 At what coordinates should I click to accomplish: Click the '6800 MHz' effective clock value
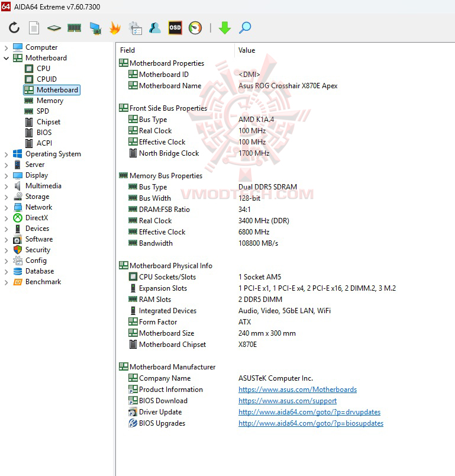(x=254, y=232)
